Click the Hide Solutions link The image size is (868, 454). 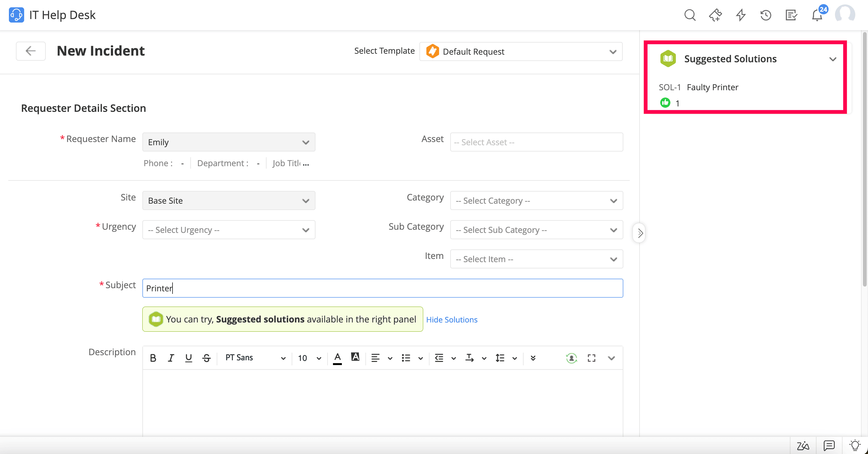[451, 320]
